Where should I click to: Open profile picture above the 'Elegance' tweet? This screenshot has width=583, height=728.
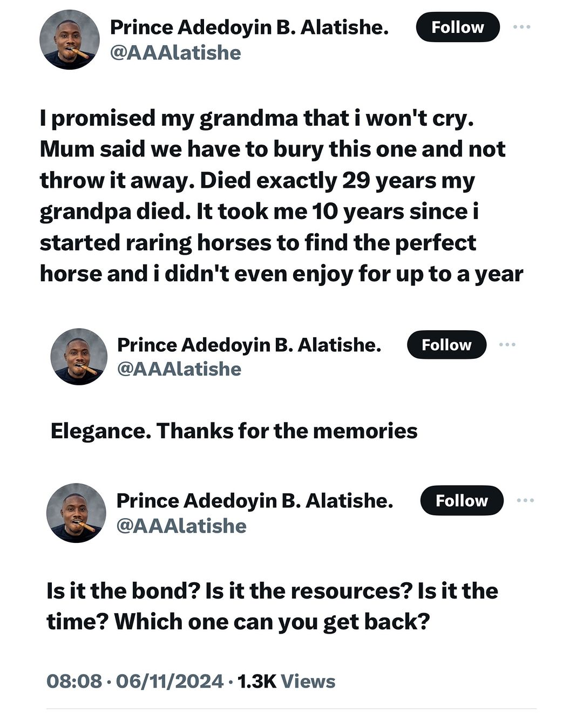79,356
